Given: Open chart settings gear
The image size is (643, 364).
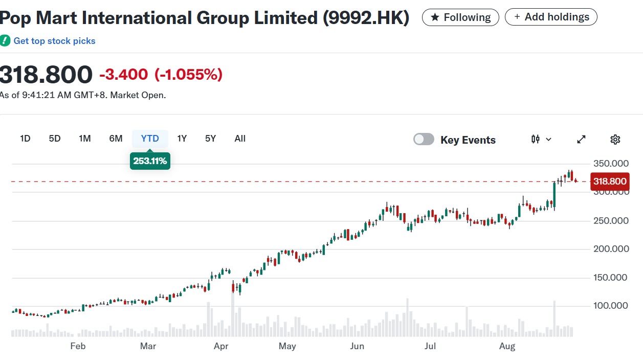Looking at the screenshot, I should click(x=615, y=140).
